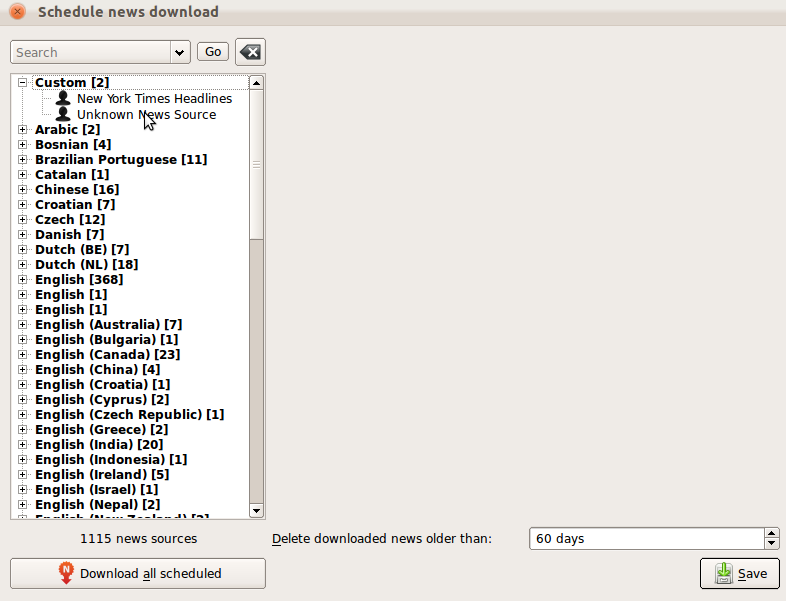Open the Search history dropdown arrow
Viewport: 786px width, 601px height.
point(179,52)
